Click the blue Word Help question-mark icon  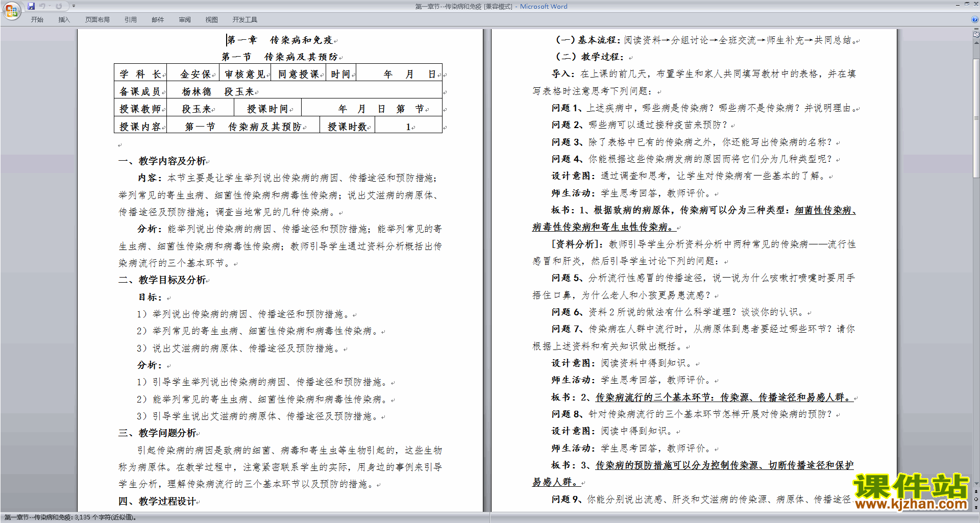(975, 19)
